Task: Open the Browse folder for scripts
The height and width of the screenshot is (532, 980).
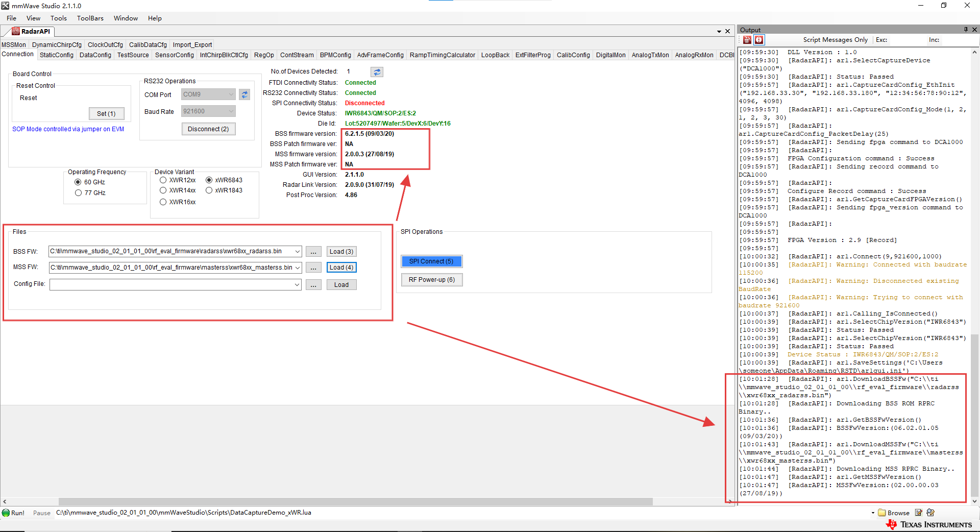Action: tap(894, 513)
